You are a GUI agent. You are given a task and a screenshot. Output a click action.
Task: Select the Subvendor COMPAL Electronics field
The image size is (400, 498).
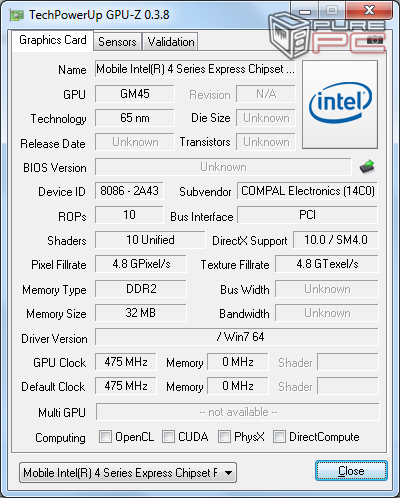(x=307, y=191)
